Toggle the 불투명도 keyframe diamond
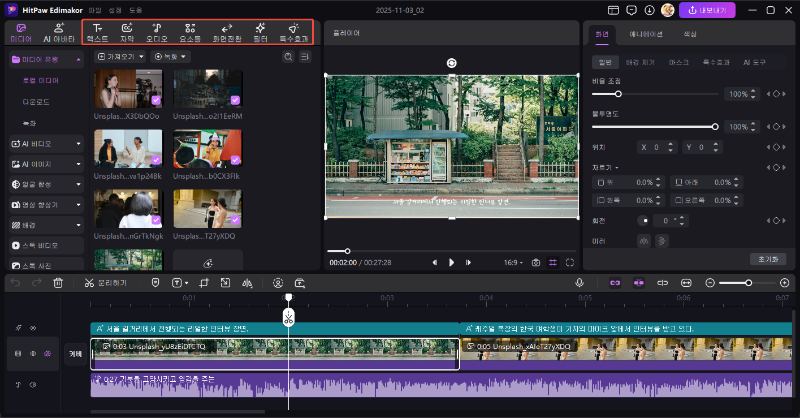Image resolution: width=800 pixels, height=418 pixels. [x=775, y=127]
